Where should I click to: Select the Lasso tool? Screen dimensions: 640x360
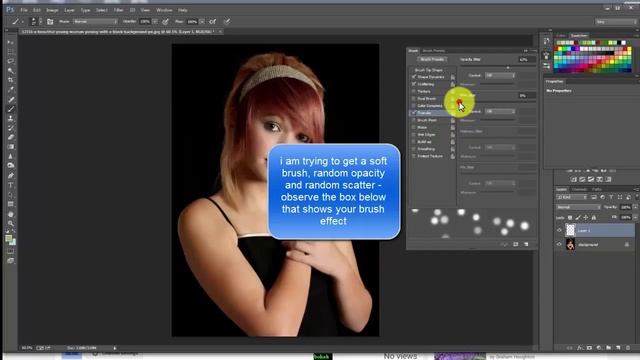click(x=11, y=61)
